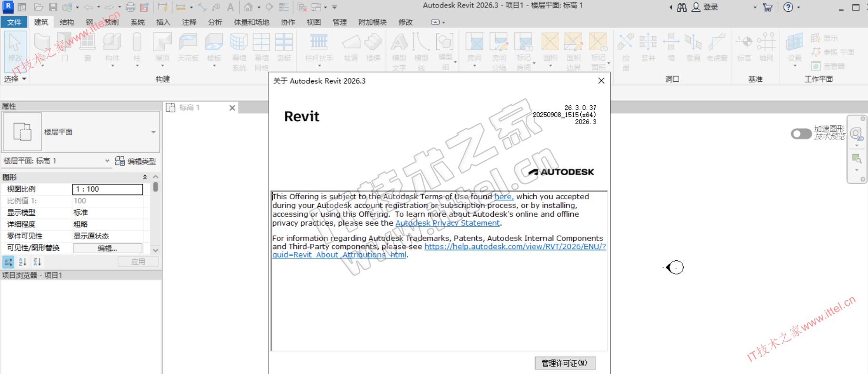Open the 楼层平面 type selector dropdown
The width and height of the screenshot is (868, 374).
[153, 132]
